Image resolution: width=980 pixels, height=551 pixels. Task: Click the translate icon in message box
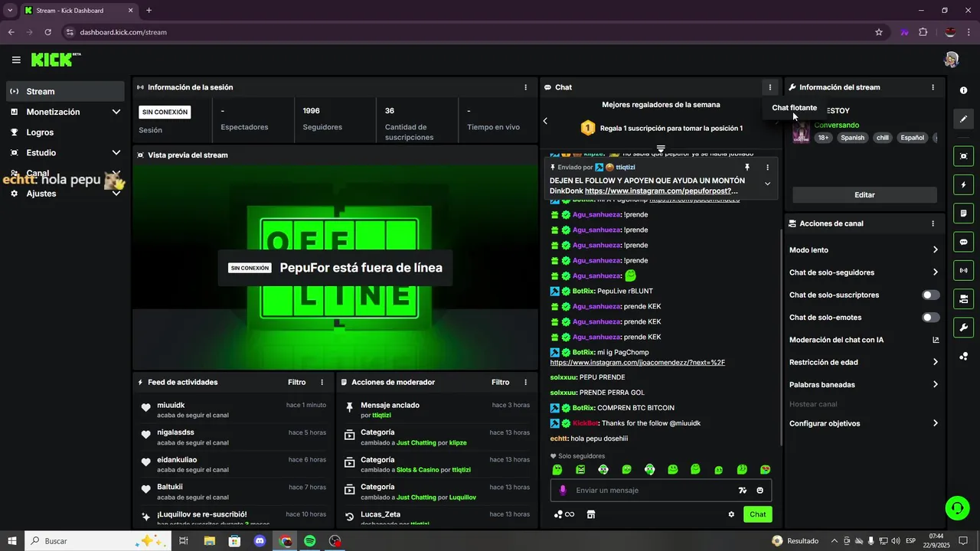click(742, 491)
